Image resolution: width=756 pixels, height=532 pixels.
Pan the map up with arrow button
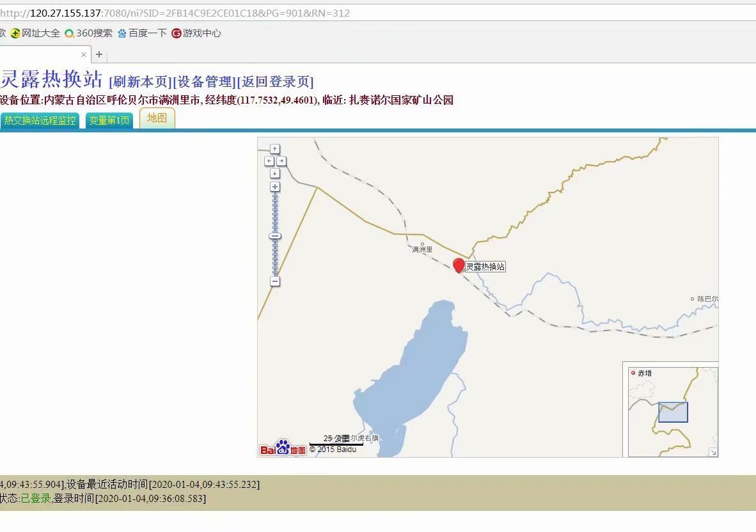[x=275, y=149]
